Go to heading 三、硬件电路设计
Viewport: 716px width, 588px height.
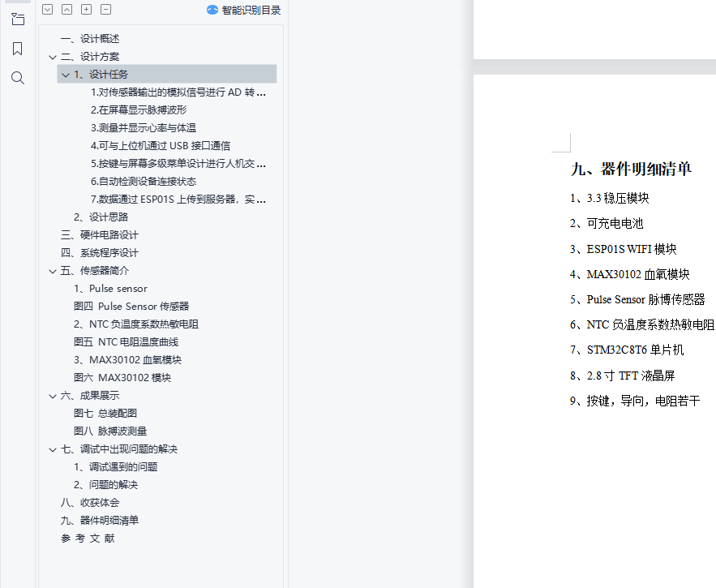[x=100, y=235]
